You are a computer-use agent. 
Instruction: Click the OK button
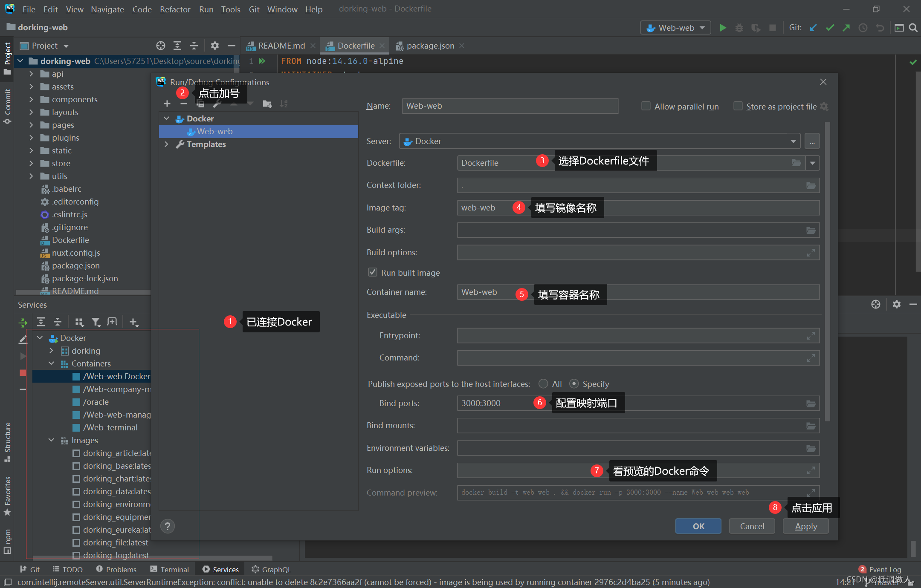click(x=698, y=526)
